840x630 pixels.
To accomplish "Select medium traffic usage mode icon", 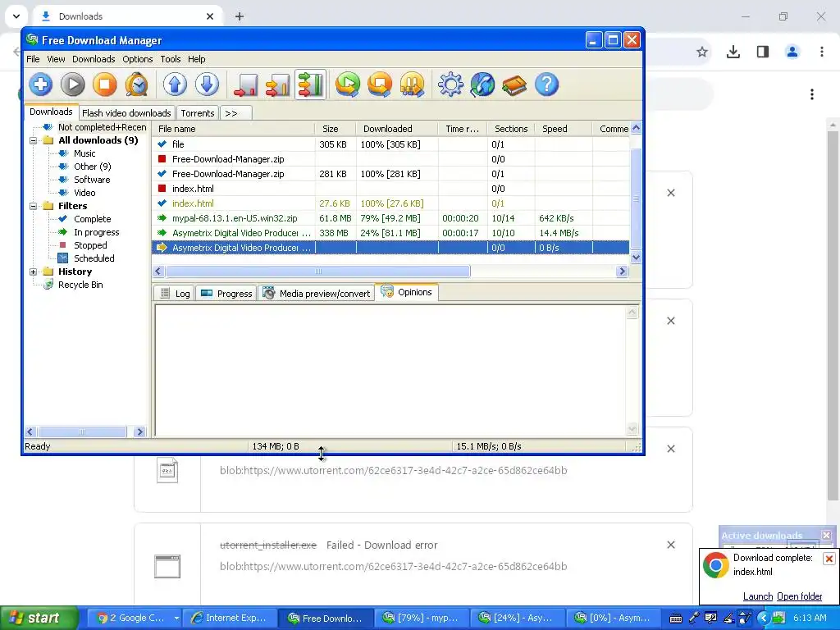I will pyautogui.click(x=278, y=84).
